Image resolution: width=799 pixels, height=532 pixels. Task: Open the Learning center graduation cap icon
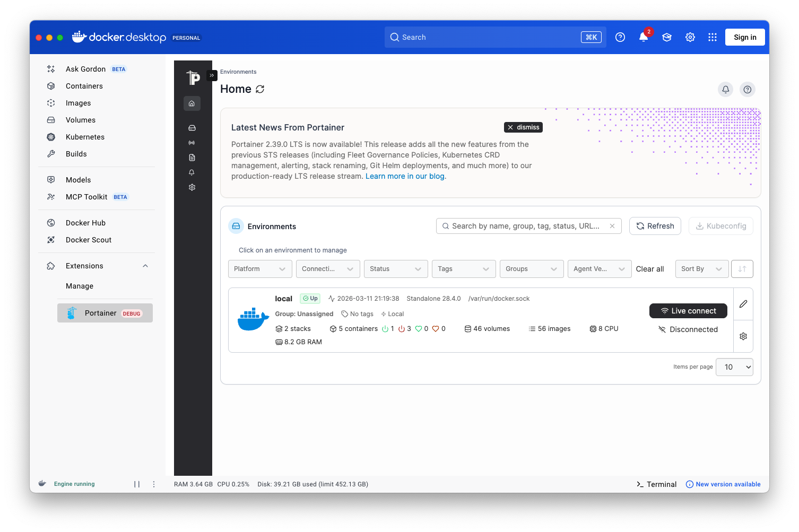[x=667, y=37]
